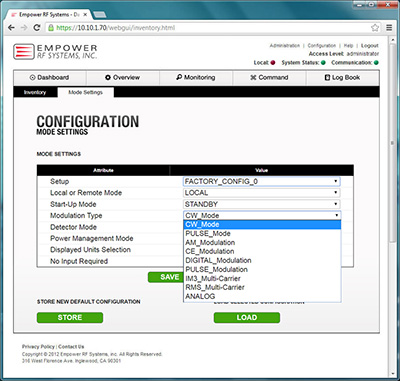Viewport: 400px width, 381px height.
Task: Click the Empower RF Systems logo
Action: pos(55,52)
